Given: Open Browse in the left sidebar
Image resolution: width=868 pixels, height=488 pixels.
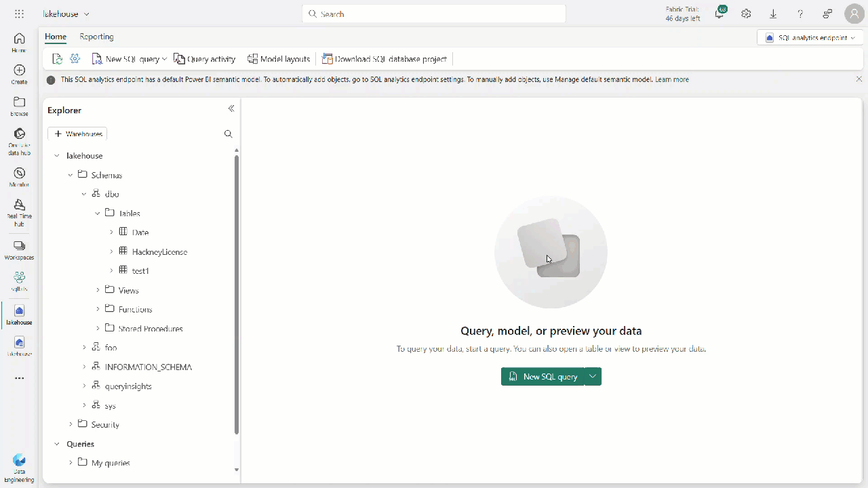Looking at the screenshot, I should pos(19,106).
